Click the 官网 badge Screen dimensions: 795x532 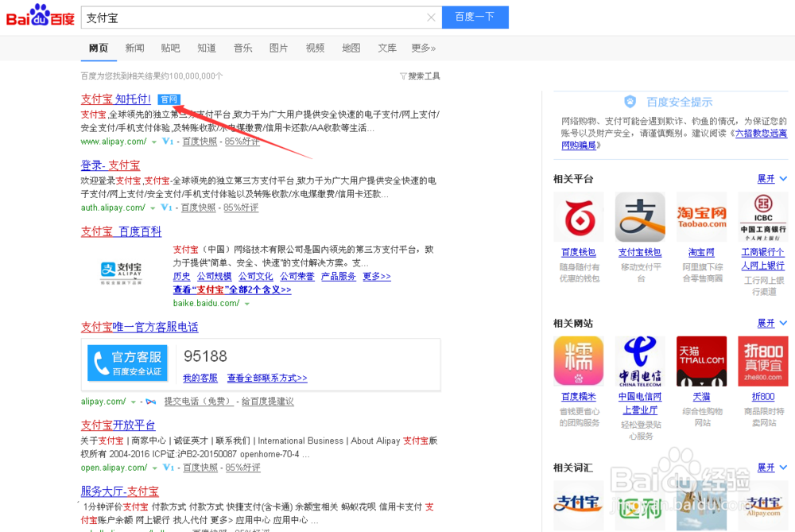point(169,99)
